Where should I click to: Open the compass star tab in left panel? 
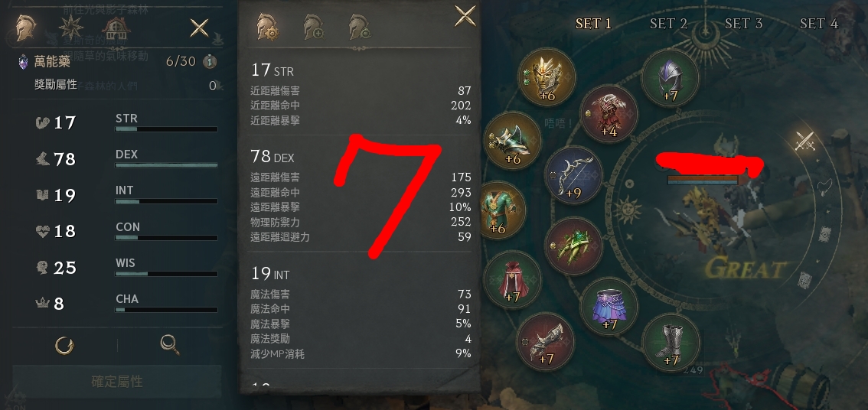point(71,27)
